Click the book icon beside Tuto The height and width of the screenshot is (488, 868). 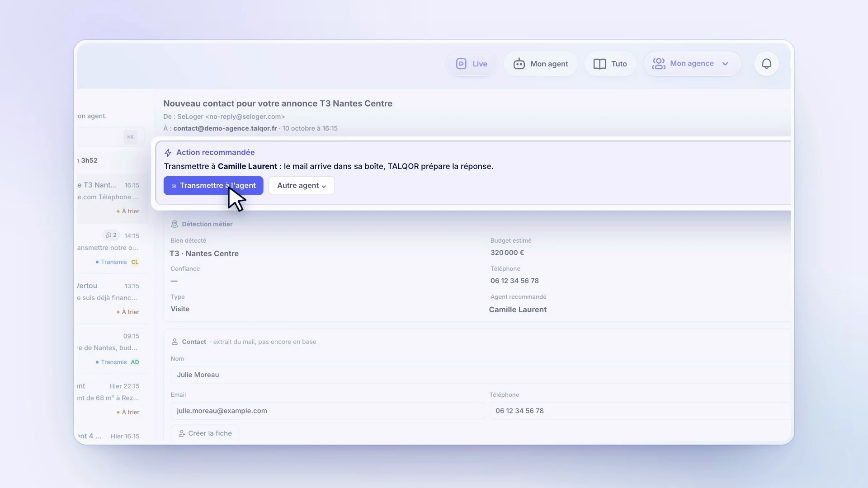tap(599, 64)
